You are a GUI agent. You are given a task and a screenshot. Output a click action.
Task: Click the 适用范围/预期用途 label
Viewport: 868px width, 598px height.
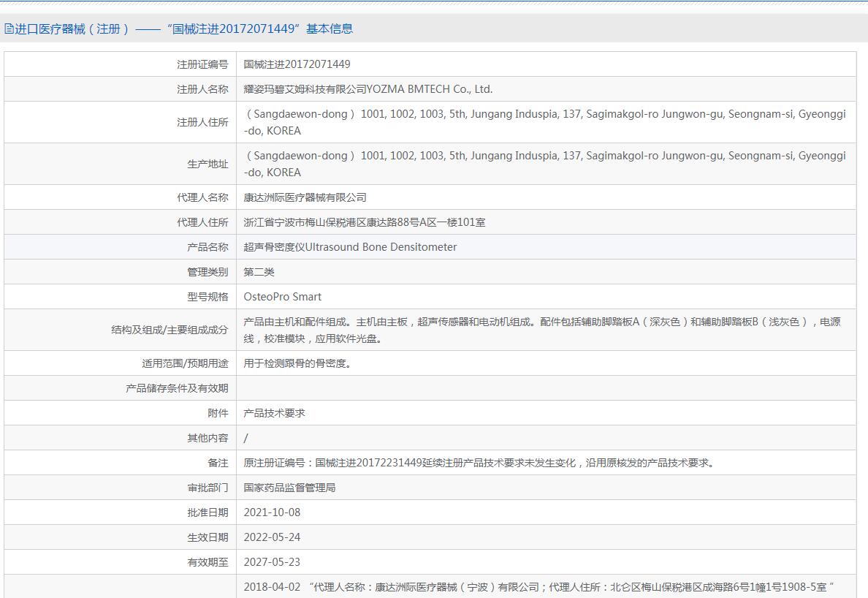pyautogui.click(x=185, y=363)
